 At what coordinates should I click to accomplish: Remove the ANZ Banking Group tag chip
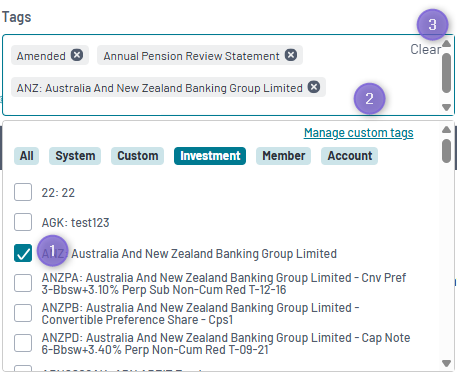point(314,87)
